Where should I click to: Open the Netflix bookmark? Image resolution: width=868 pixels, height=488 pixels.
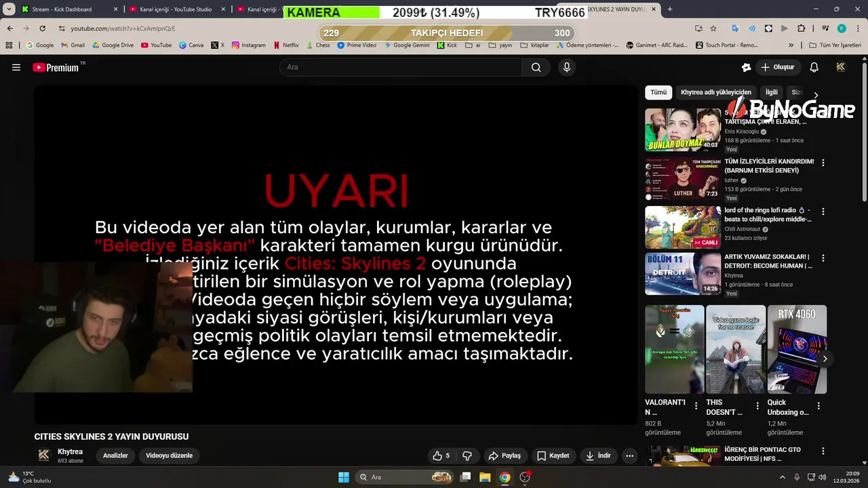(x=285, y=45)
